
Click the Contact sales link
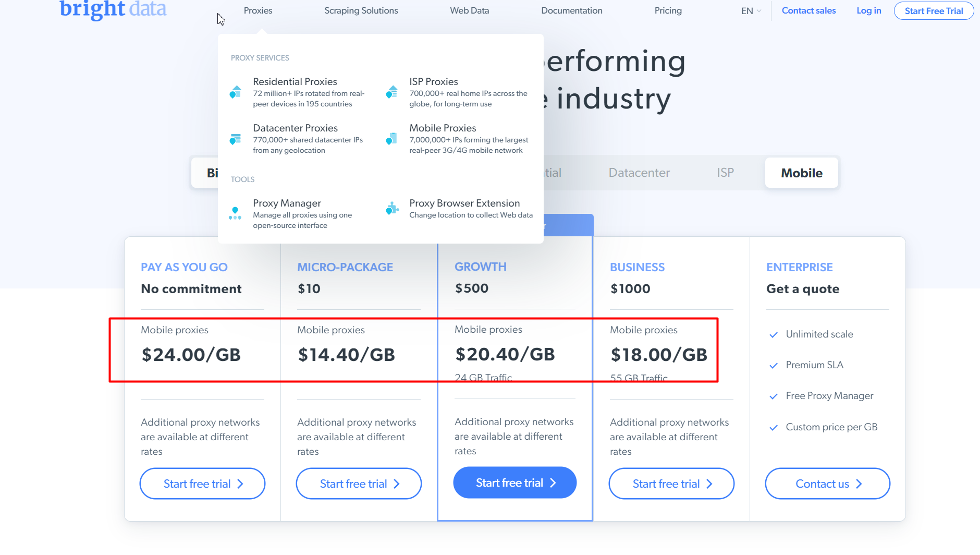[808, 10]
